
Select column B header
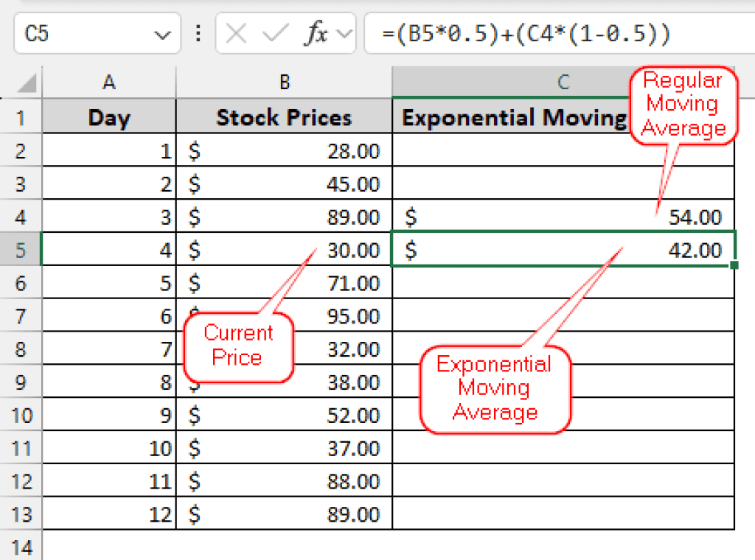[284, 83]
